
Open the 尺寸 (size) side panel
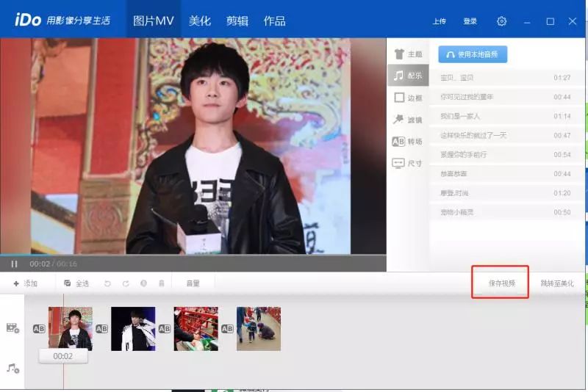(408, 163)
